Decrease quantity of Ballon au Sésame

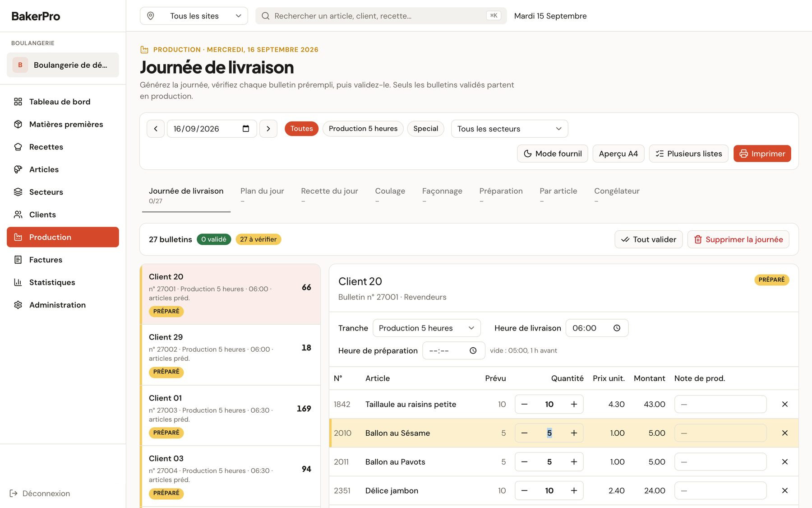(524, 433)
